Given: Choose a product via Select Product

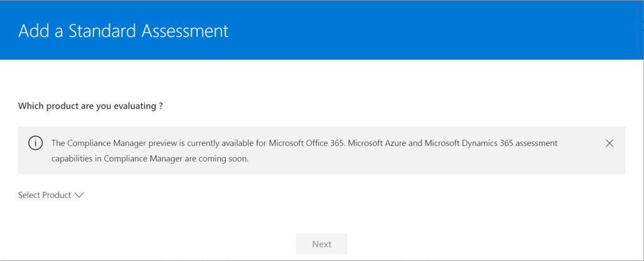Looking at the screenshot, I should [51, 195].
